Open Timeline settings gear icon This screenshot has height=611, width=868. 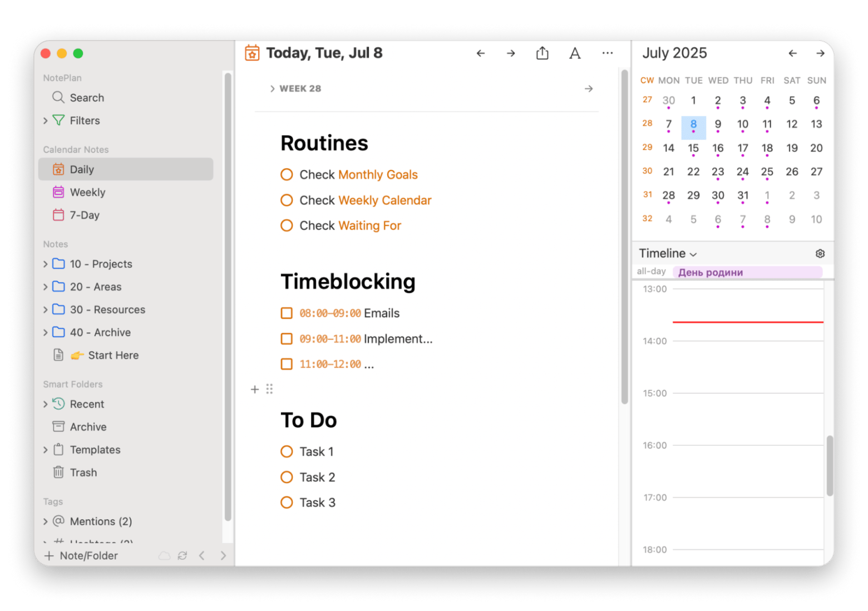(820, 254)
